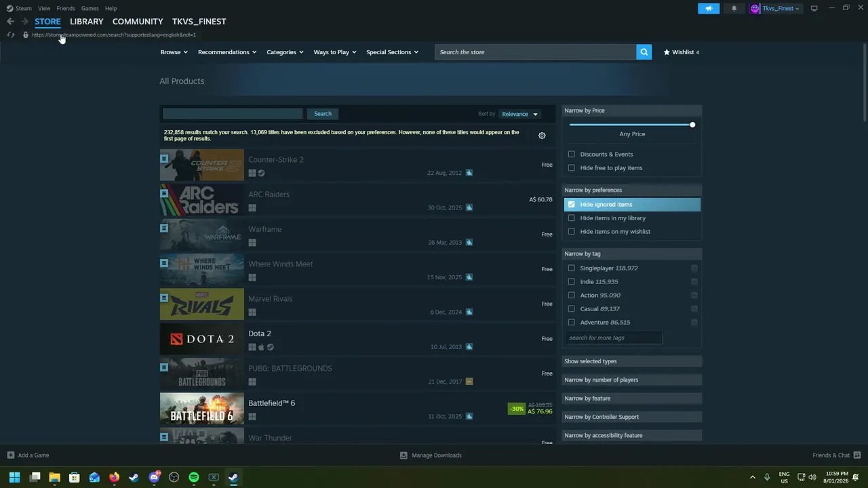Open the Categories dropdown

click(285, 52)
